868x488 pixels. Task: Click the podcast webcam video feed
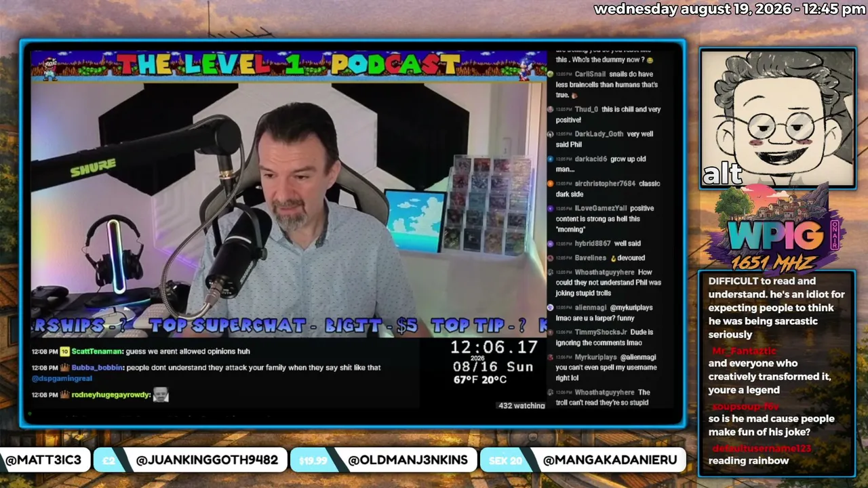288,208
